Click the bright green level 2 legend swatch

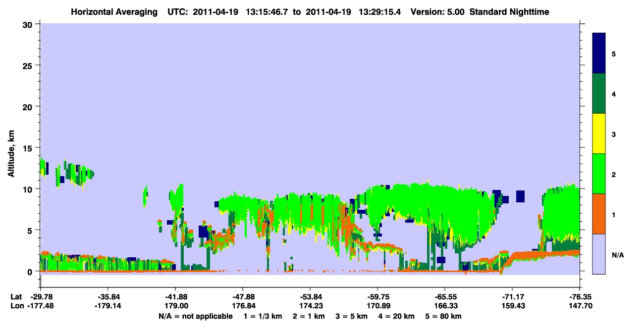[599, 174]
